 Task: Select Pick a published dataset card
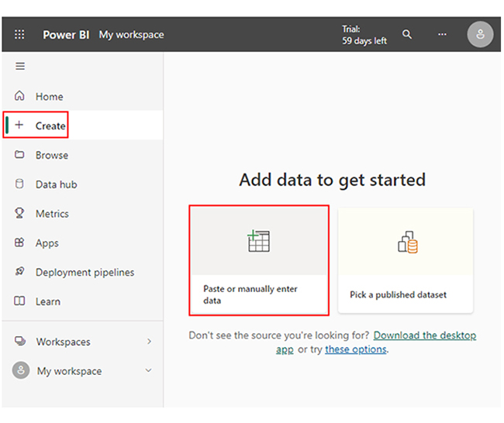click(406, 260)
